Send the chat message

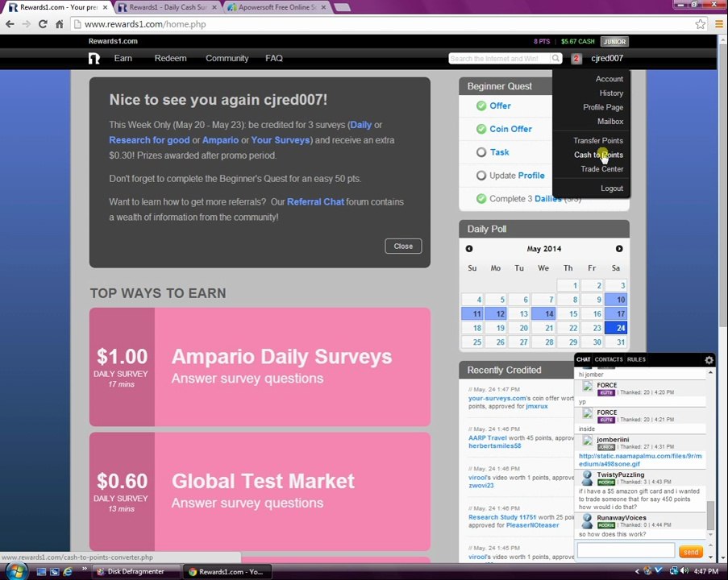(x=690, y=552)
